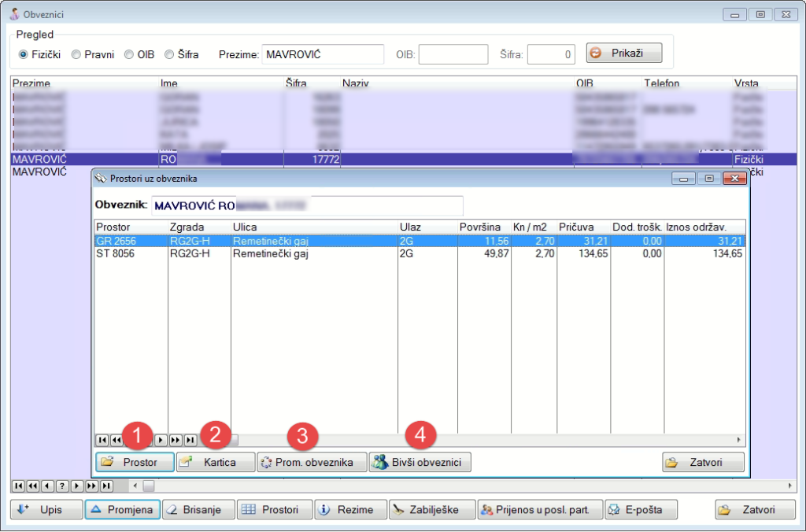Select the Fizički radio option
Image resolution: width=806 pixels, height=532 pixels.
24,55
